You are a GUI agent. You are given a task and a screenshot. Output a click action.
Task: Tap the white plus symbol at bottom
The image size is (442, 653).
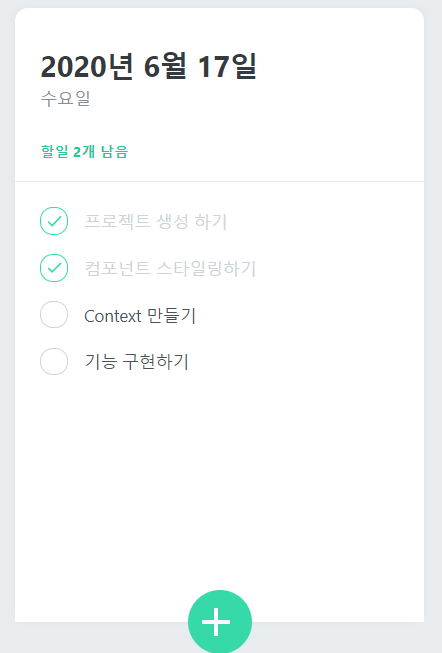point(216,622)
